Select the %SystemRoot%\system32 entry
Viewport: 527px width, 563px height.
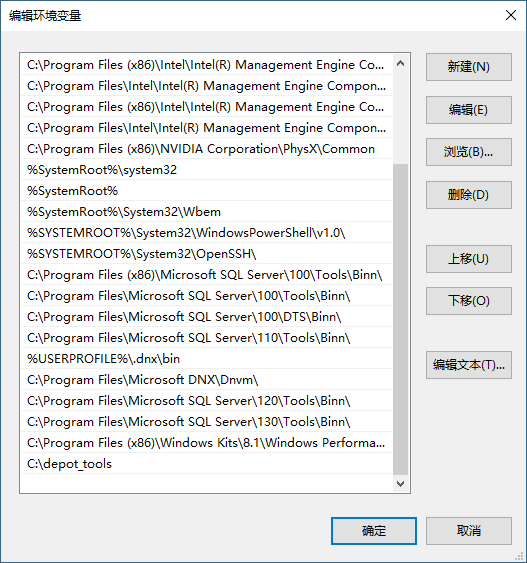click(x=206, y=169)
